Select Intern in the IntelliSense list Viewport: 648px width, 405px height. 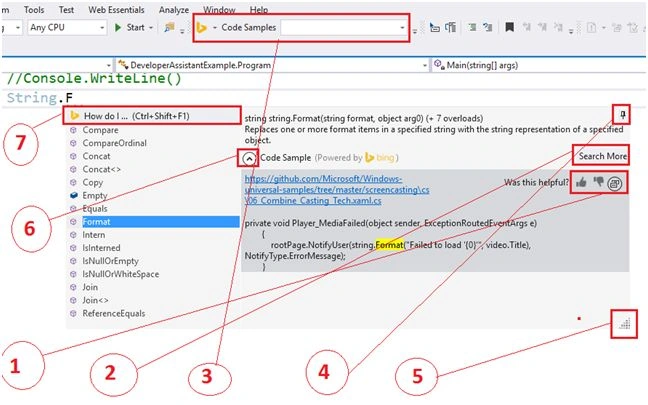click(x=94, y=235)
